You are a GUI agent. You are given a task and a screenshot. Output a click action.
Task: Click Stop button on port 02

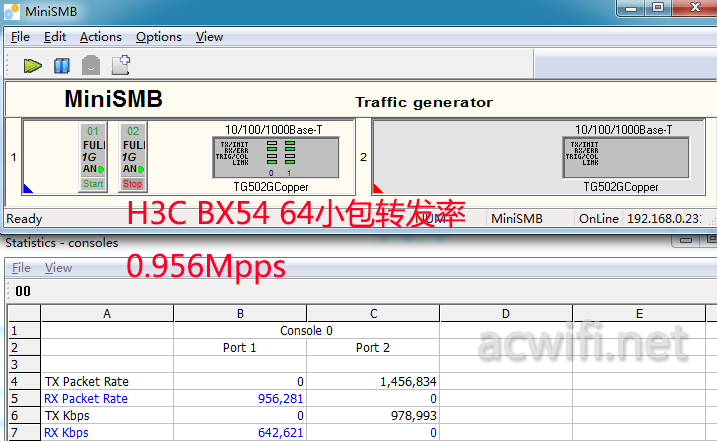133,184
